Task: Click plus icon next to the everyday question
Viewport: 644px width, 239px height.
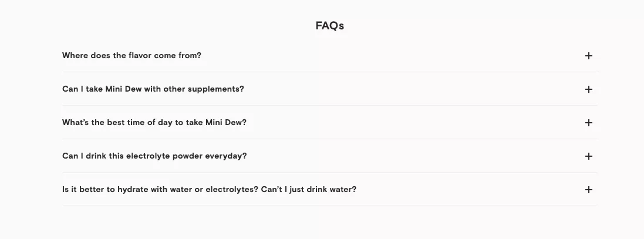Action: pos(589,156)
